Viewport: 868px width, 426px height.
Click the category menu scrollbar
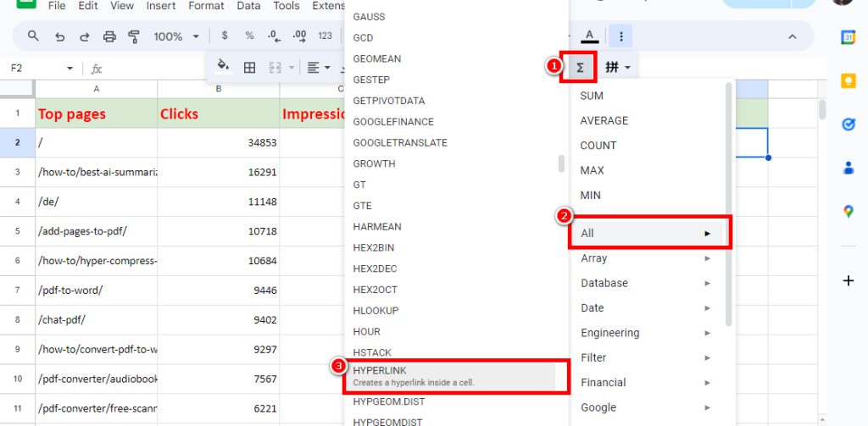click(728, 203)
